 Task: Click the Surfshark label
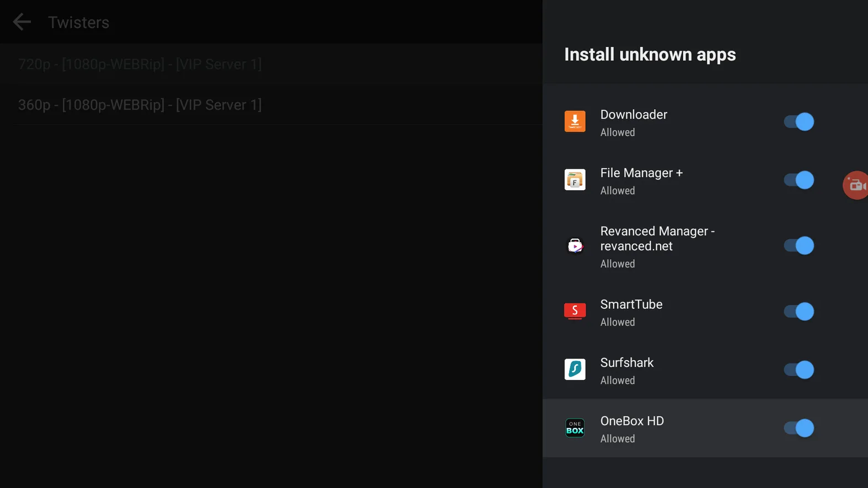[x=627, y=363]
